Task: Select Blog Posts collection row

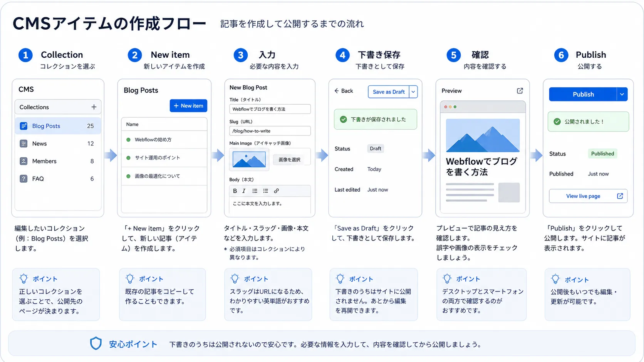Action: click(58, 126)
